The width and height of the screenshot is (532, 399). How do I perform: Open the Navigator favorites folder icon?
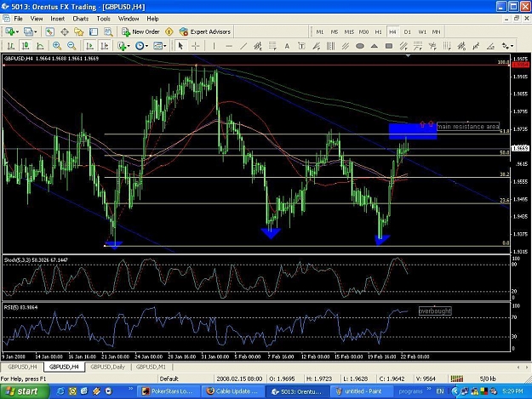coord(79,31)
